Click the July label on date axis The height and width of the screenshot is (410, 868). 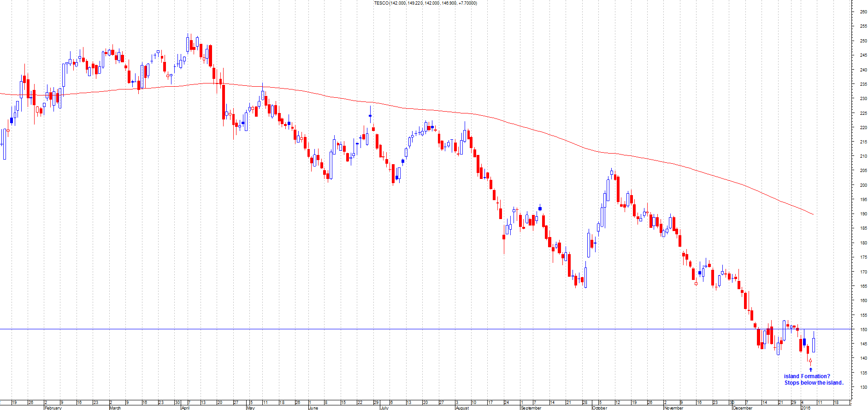click(x=384, y=408)
